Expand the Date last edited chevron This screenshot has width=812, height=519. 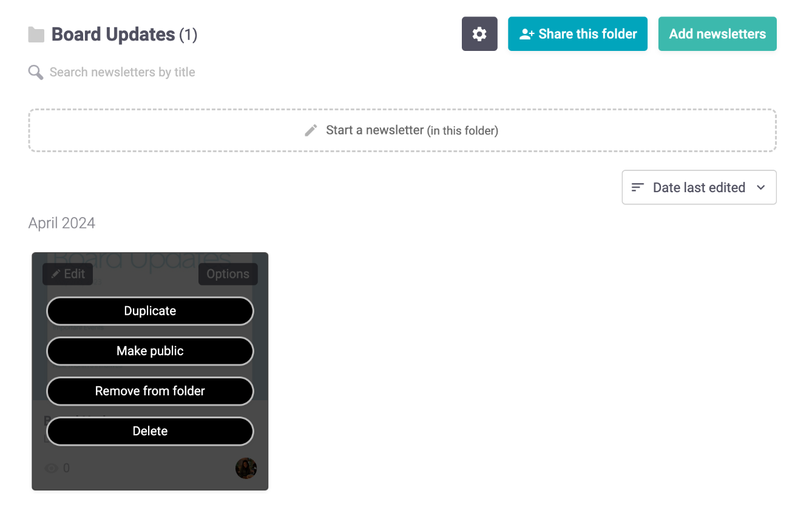coord(761,187)
